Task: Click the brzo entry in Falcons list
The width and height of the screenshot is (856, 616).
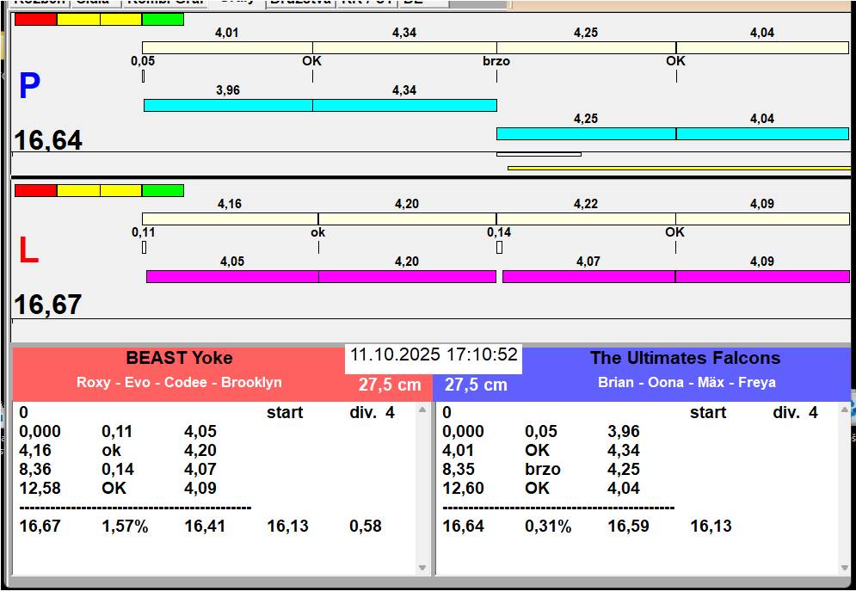Action: [543, 469]
